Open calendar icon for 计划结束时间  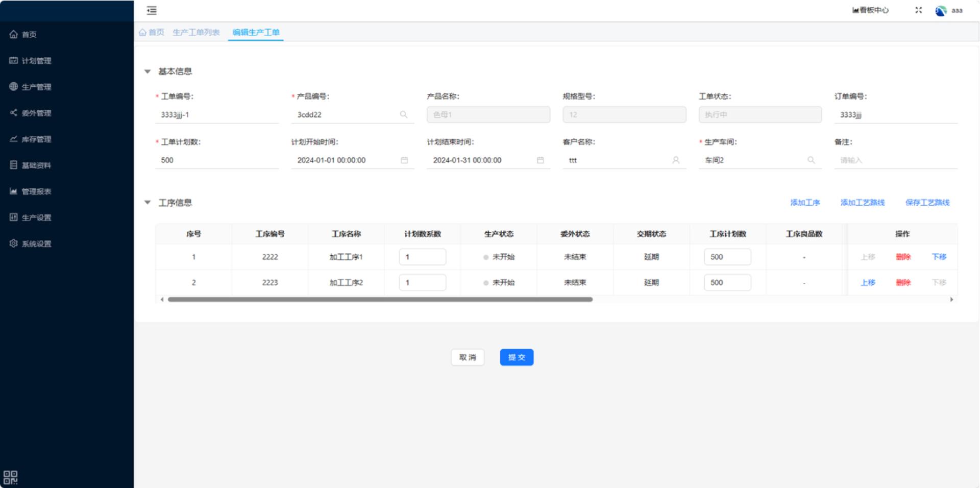[541, 160]
